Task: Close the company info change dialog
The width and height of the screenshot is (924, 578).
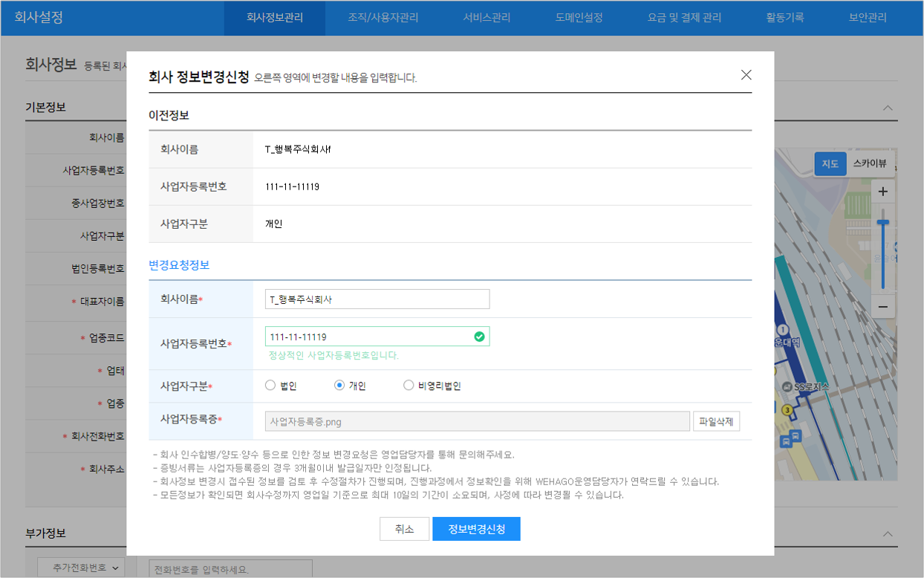Action: 746,75
